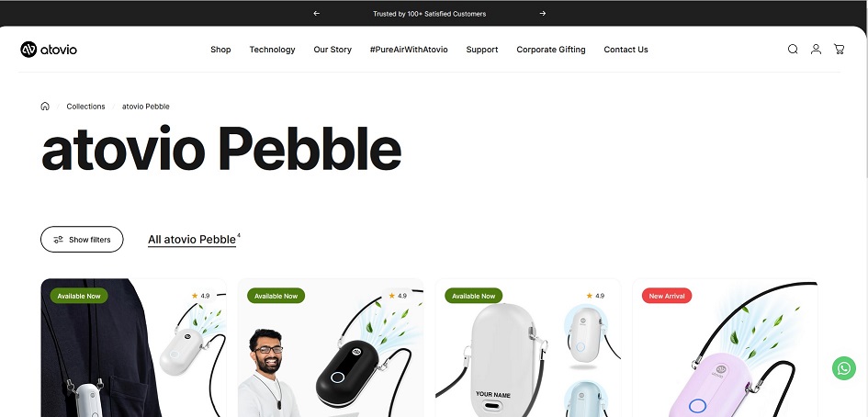Screen dimensions: 868x417
Task: Visit Corporate Gifting page
Action: point(551,50)
